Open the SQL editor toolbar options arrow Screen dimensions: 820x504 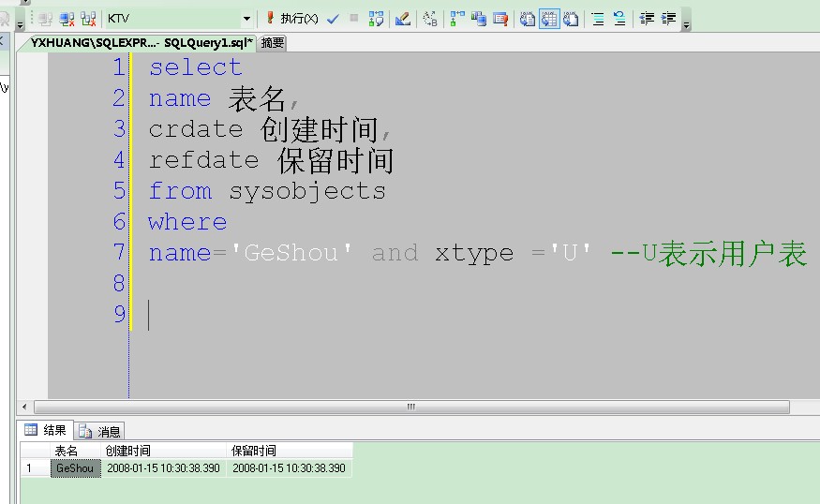tap(686, 23)
